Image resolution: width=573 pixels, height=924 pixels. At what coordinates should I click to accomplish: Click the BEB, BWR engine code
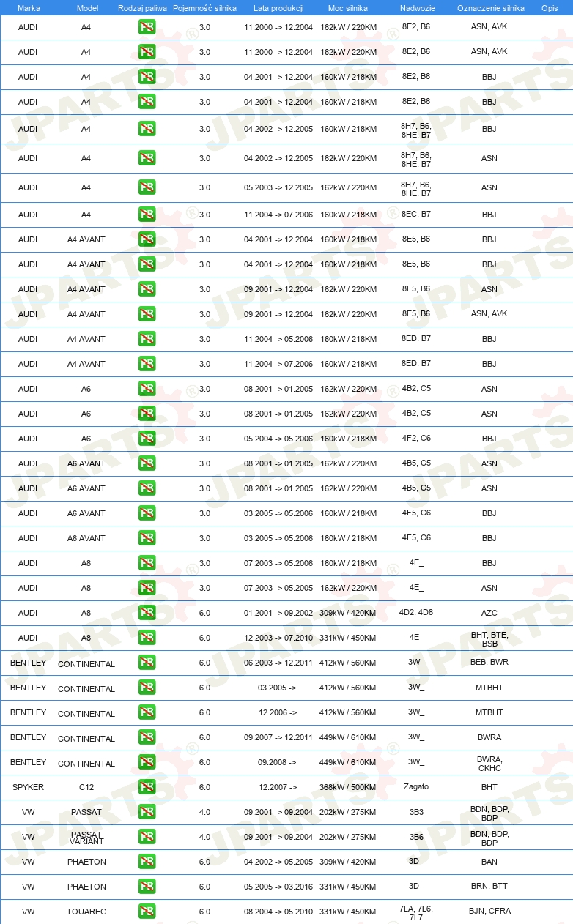[x=489, y=662]
